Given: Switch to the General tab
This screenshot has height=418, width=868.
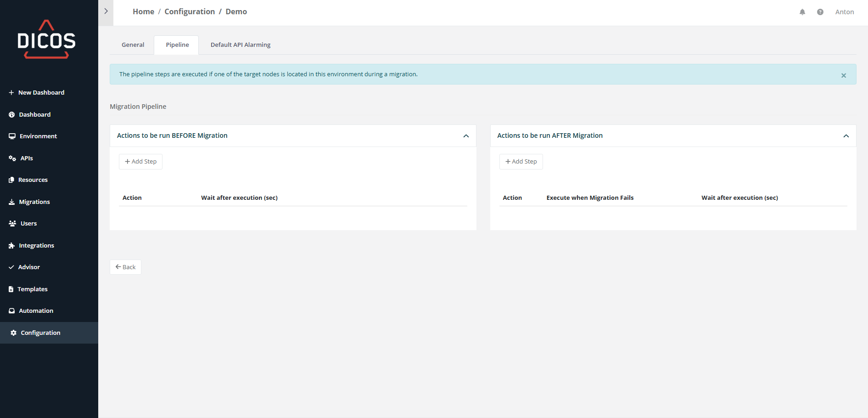Looking at the screenshot, I should [133, 45].
